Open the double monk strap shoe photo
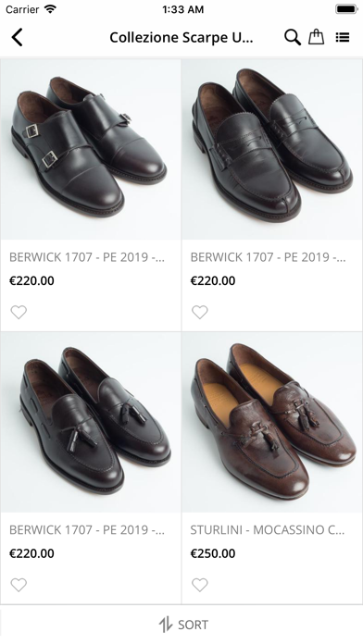 click(x=91, y=150)
